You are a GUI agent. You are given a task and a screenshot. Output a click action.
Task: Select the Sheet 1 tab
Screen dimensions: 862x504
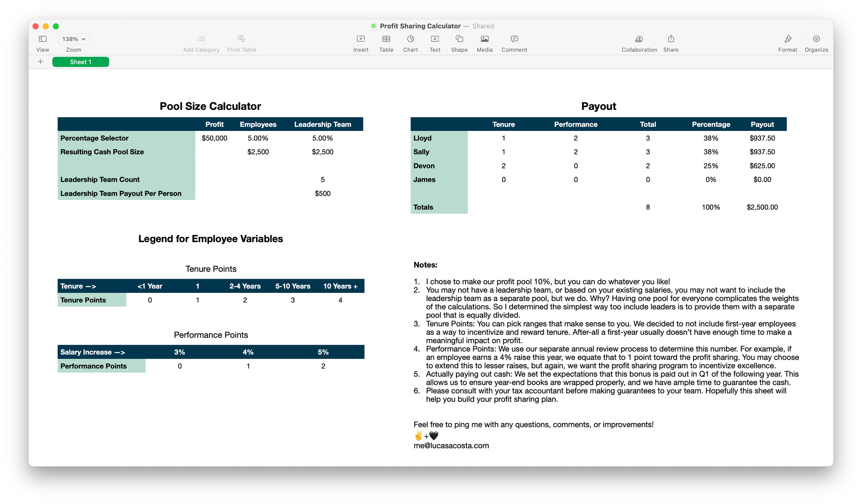point(81,62)
